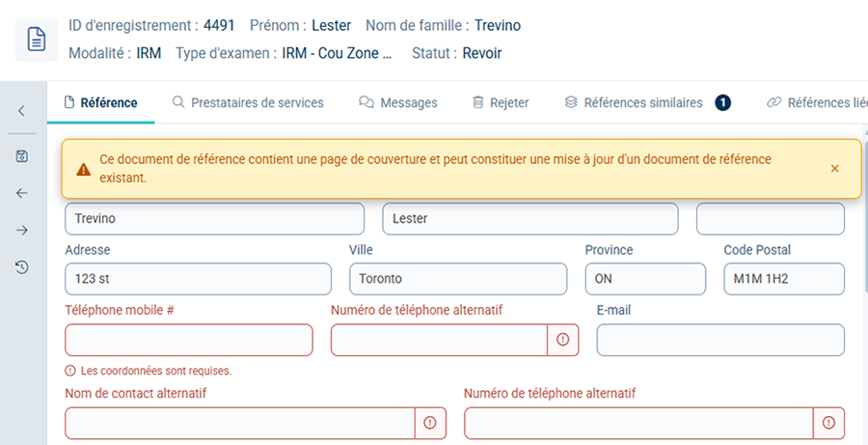Click the Ville field containing Toronto
This screenshot has width=868, height=445.
458,279
